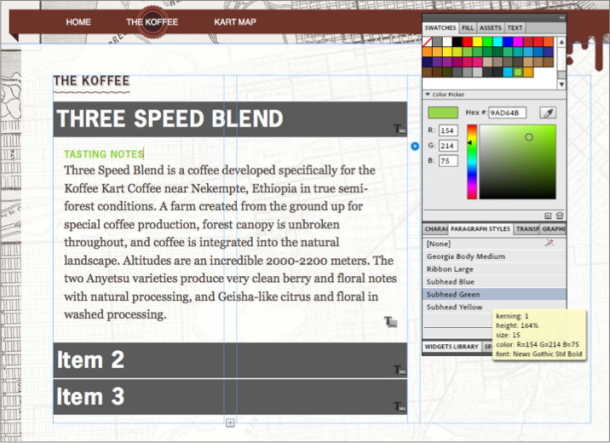Open the Text tab
The width and height of the screenshot is (610, 443).
click(515, 28)
